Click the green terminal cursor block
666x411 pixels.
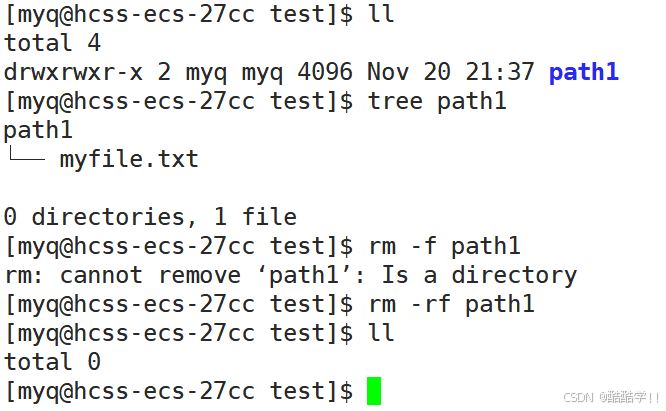click(x=374, y=391)
